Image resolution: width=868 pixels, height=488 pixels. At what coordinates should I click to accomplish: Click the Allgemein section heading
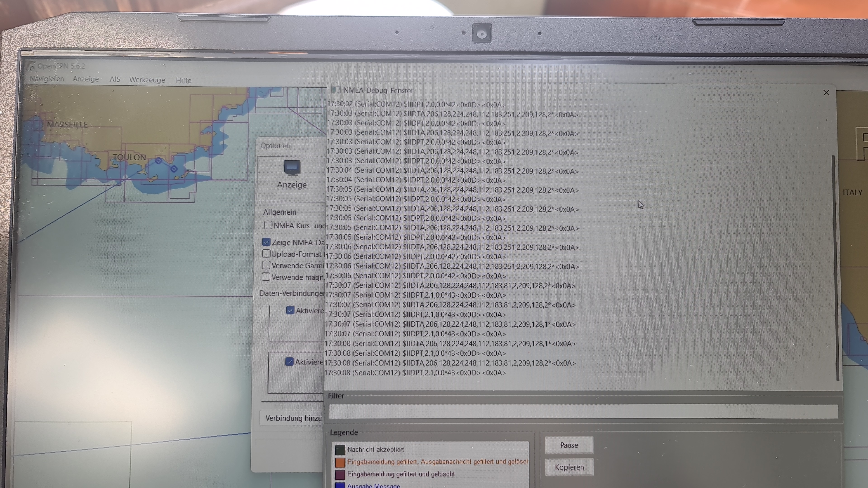[x=279, y=212]
